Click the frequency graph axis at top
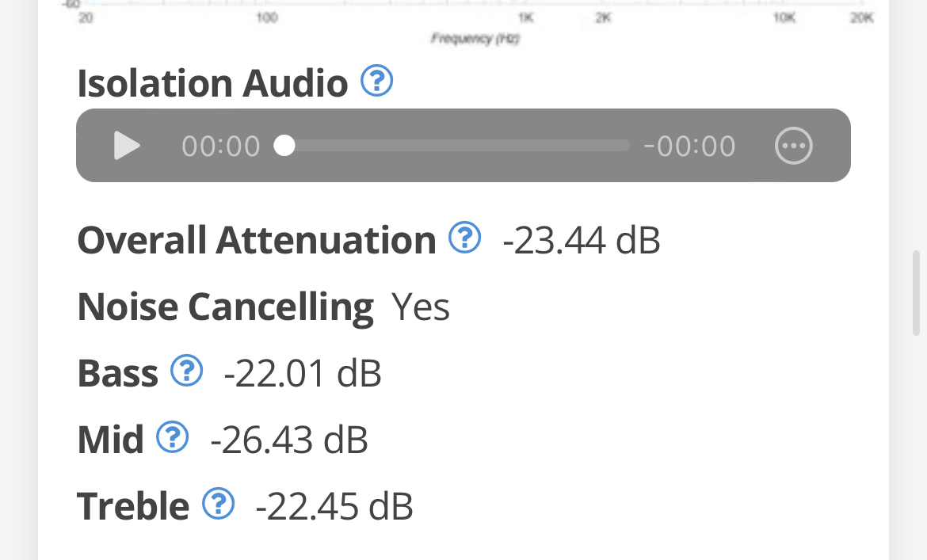The width and height of the screenshot is (927, 560). pos(475,17)
